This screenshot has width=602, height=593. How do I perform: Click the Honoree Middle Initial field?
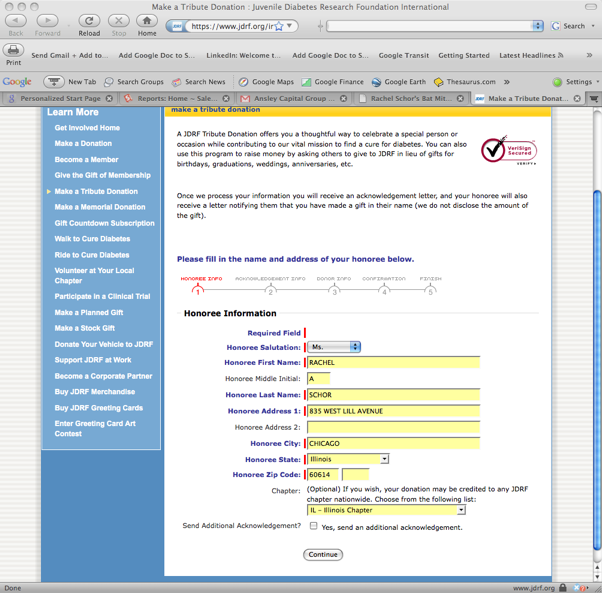(318, 378)
